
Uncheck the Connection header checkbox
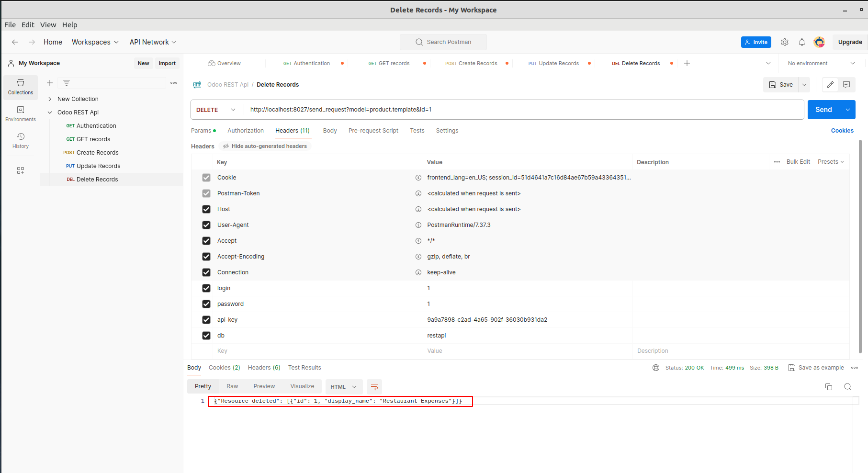coord(206,272)
